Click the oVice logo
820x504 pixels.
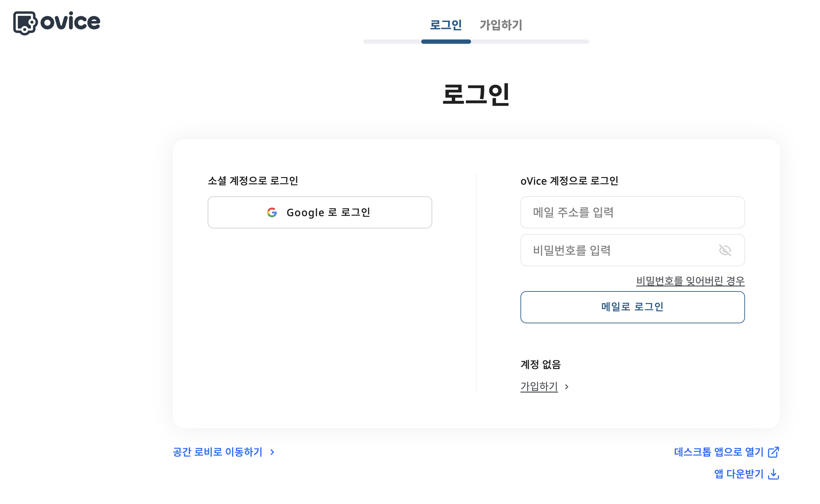57,23
